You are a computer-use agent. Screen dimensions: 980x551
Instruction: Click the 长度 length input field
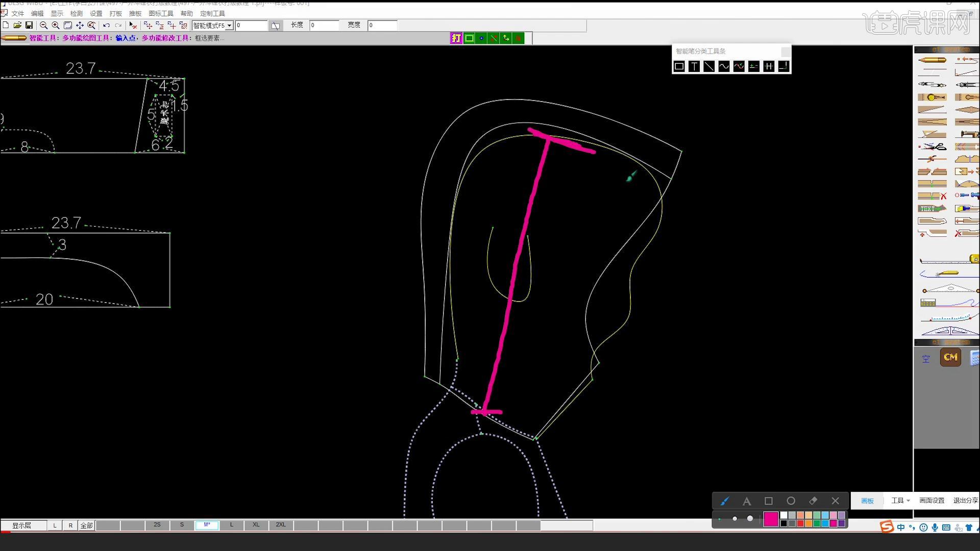(324, 25)
